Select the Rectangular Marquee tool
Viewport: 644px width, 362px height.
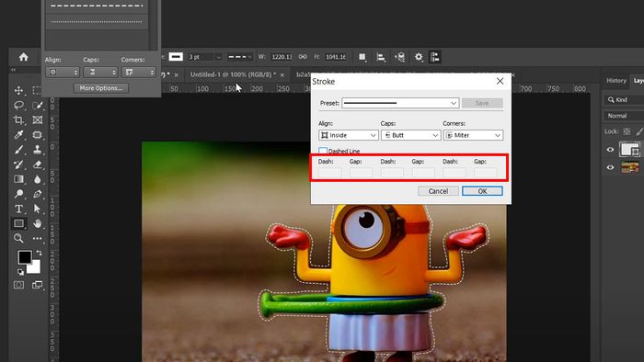(37, 90)
